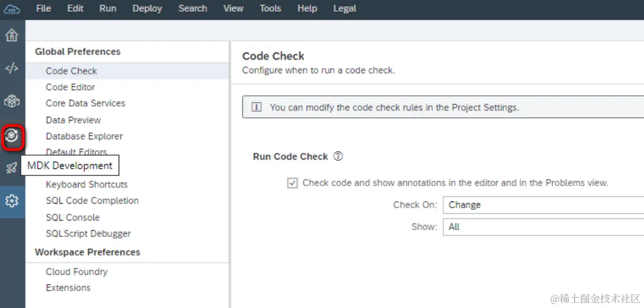Open the MDK Development icon
The image size is (644, 308).
coord(12,135)
